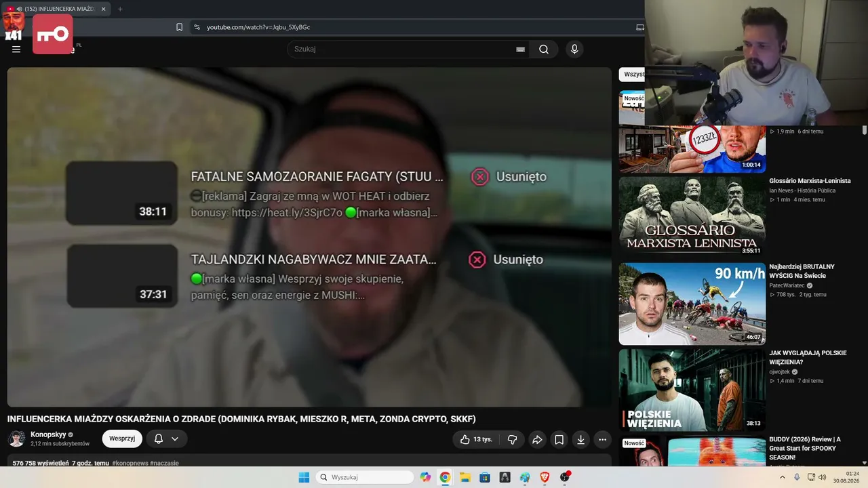Viewport: 868px width, 488px height.
Task: Open the BUDDY review video thumbnail
Action: coord(692,451)
